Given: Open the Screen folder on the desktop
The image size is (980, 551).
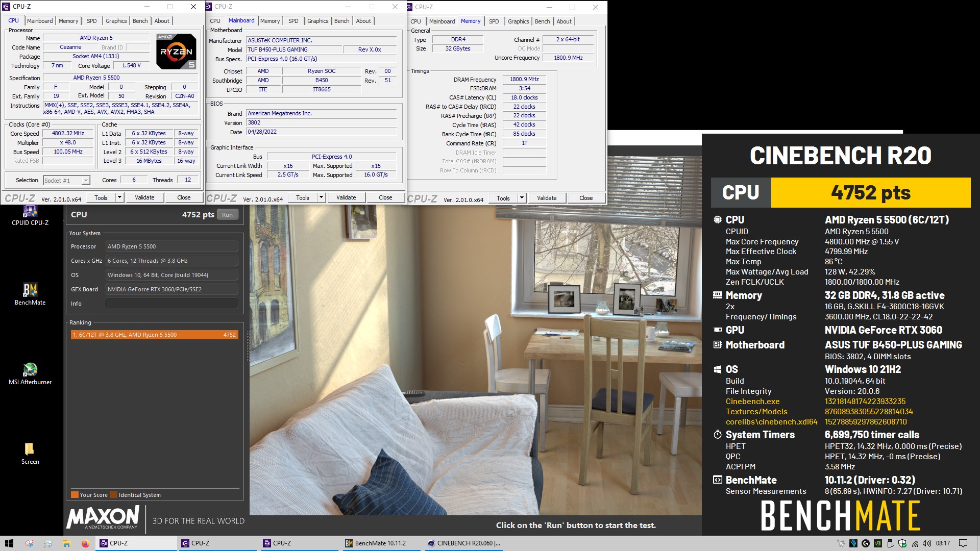Looking at the screenshot, I should click(30, 454).
